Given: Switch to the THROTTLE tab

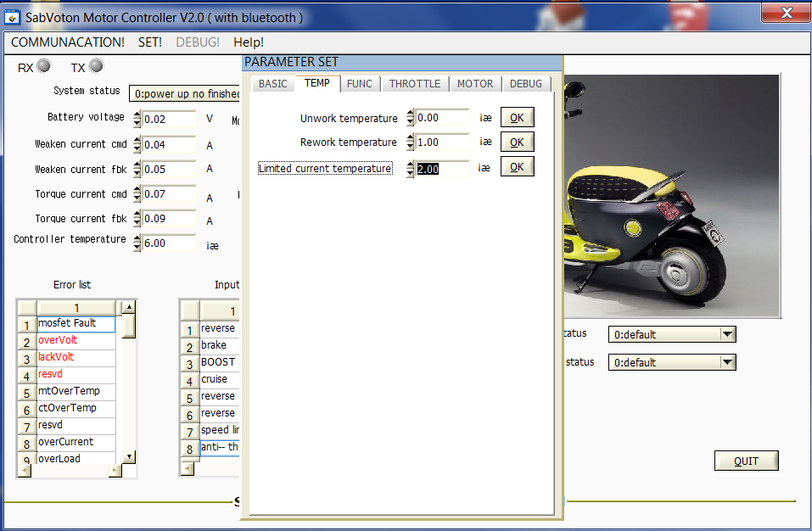Looking at the screenshot, I should 415,83.
